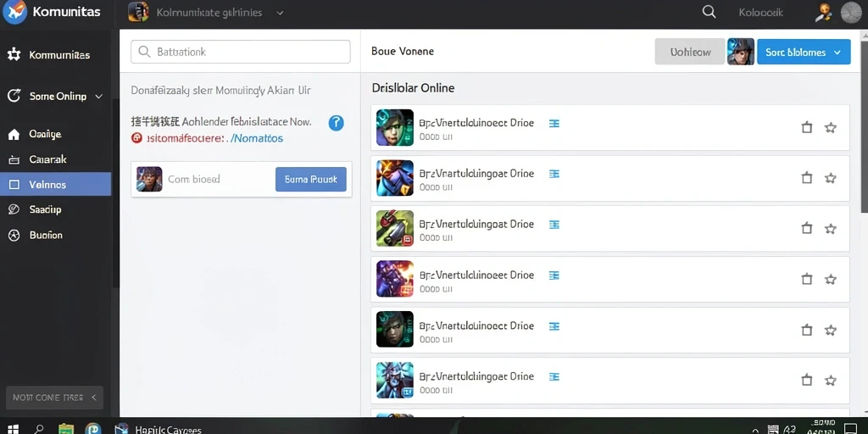Image resolution: width=868 pixels, height=434 pixels.
Task: Click the Boue Vonene heading text
Action: 403,52
